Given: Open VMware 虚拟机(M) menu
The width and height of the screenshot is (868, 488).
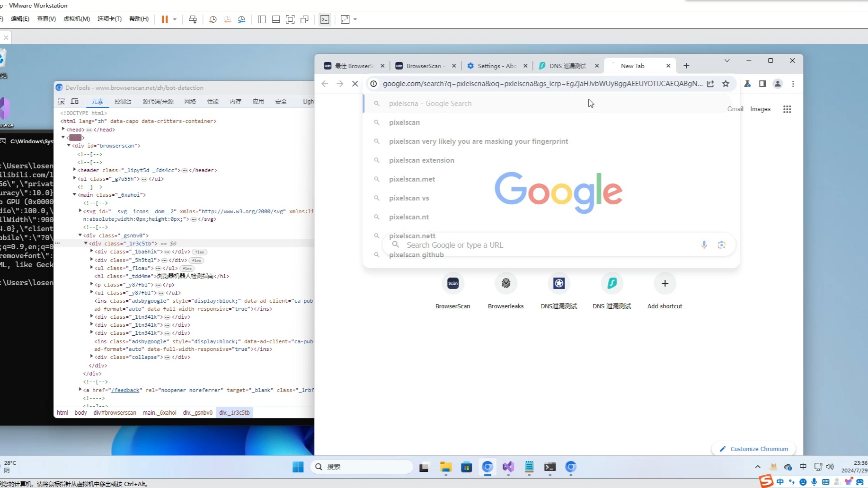Looking at the screenshot, I should coord(77,19).
